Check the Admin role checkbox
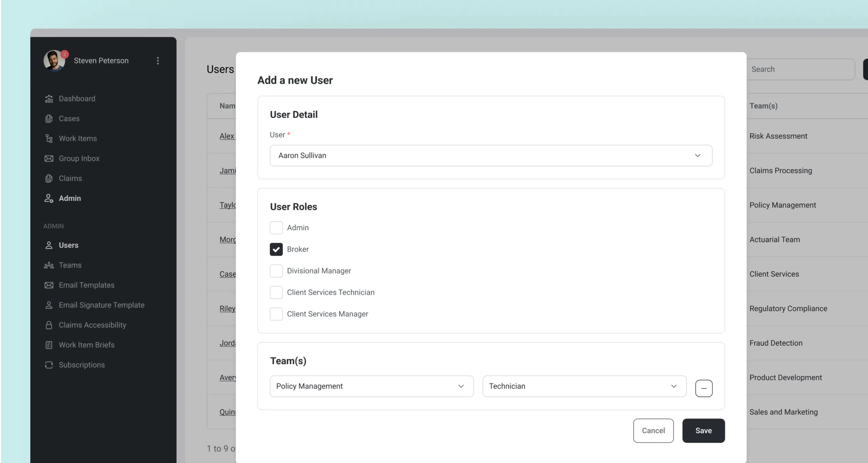This screenshot has width=868, height=463. [276, 228]
